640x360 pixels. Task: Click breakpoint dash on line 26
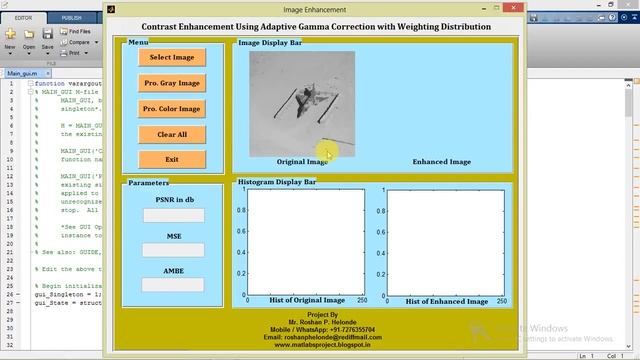[18, 294]
